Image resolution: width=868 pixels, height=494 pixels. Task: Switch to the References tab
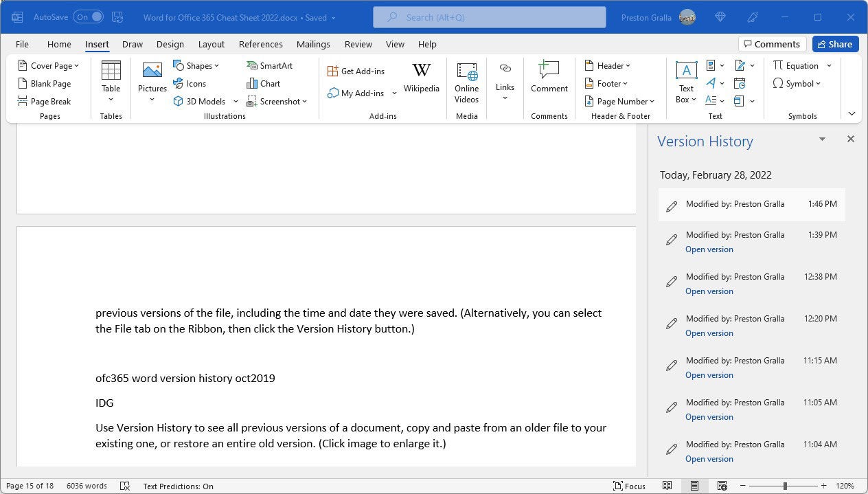261,44
